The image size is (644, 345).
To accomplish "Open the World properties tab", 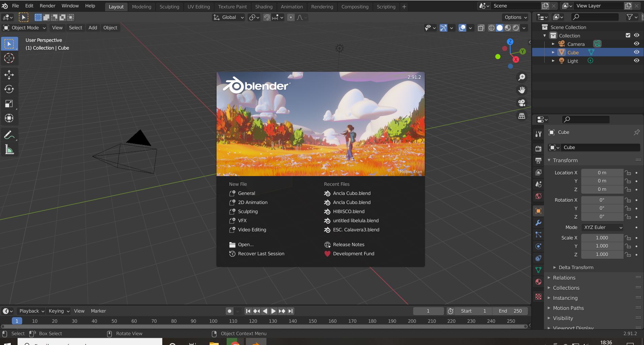I will point(538,196).
